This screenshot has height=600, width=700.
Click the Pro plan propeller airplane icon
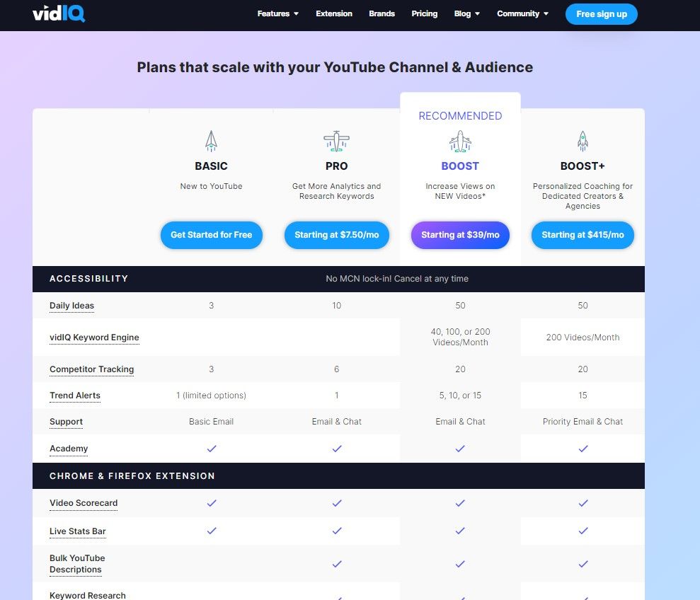[337, 141]
